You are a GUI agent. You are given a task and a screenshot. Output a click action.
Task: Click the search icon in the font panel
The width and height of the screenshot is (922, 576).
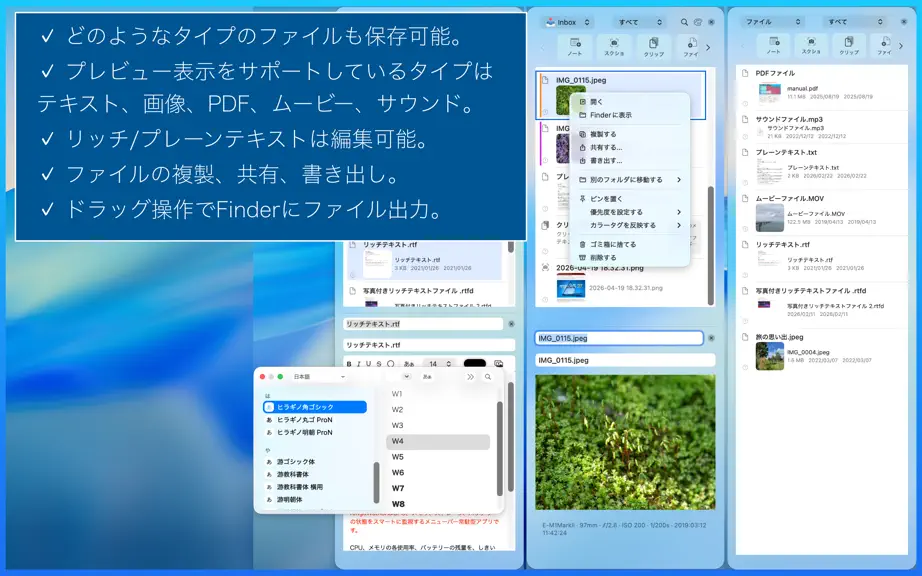[x=487, y=377]
